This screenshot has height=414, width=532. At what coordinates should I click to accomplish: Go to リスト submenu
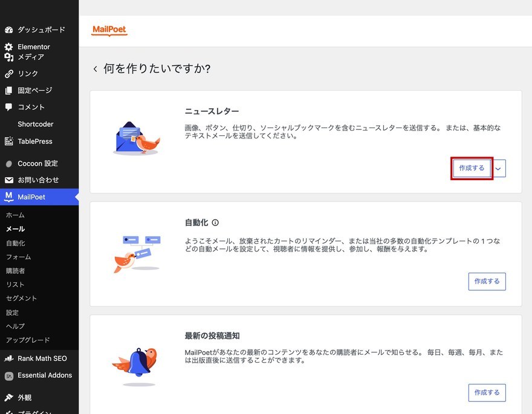pyautogui.click(x=15, y=285)
